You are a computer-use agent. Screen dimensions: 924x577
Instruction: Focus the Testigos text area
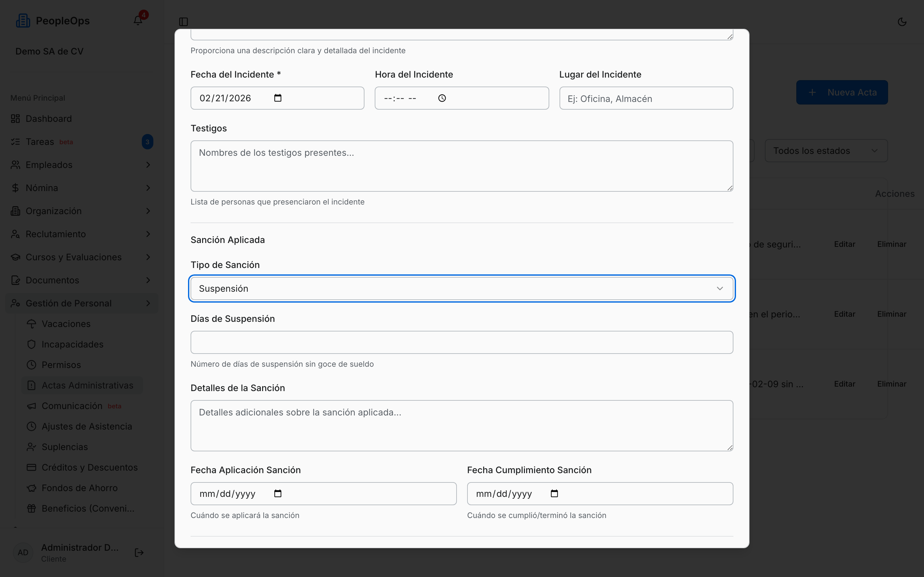pos(462,166)
